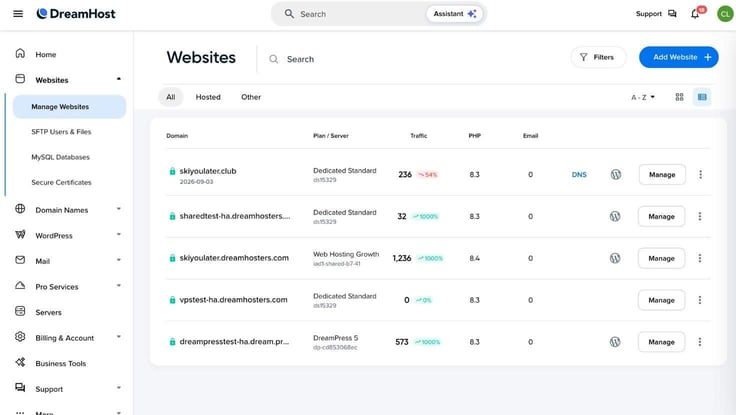Open WordPress icon for skiyoulater.club
Screen dimensions: 736x415
(616, 175)
